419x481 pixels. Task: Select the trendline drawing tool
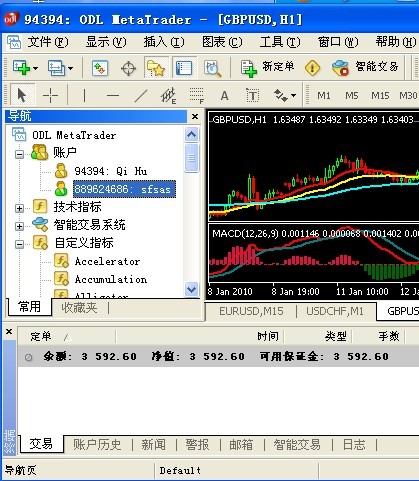[x=141, y=96]
